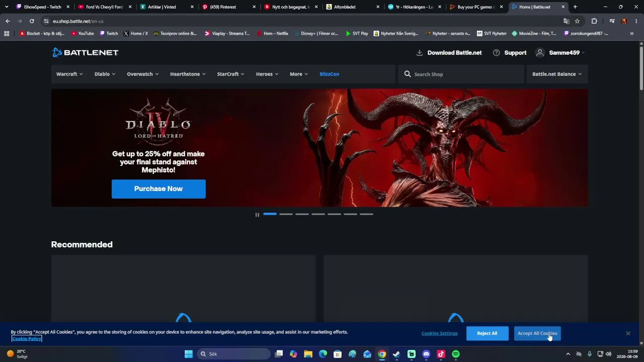Switch to the Buy your PC games tab
This screenshot has width=644, height=362.
pyautogui.click(x=476, y=7)
